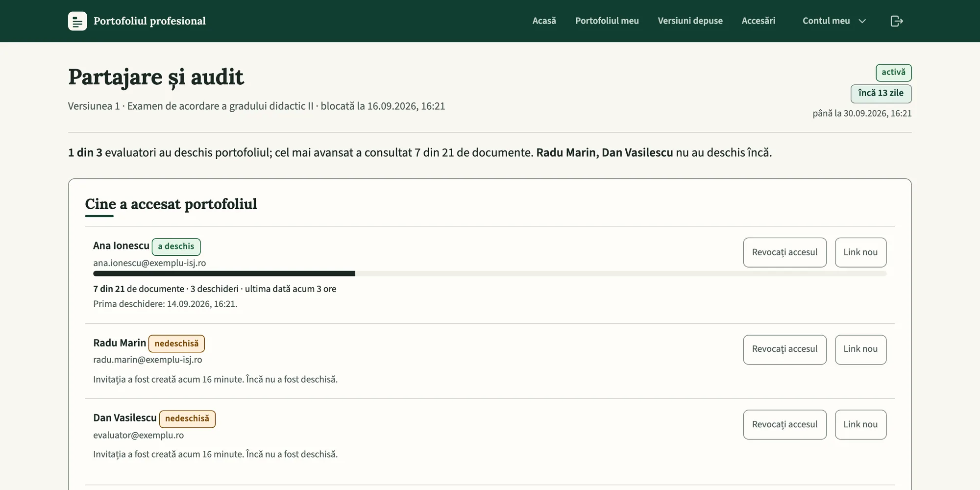980x490 pixels.
Task: Click the "nedeschisă" badge next to Radu Marin
Action: pos(176,343)
